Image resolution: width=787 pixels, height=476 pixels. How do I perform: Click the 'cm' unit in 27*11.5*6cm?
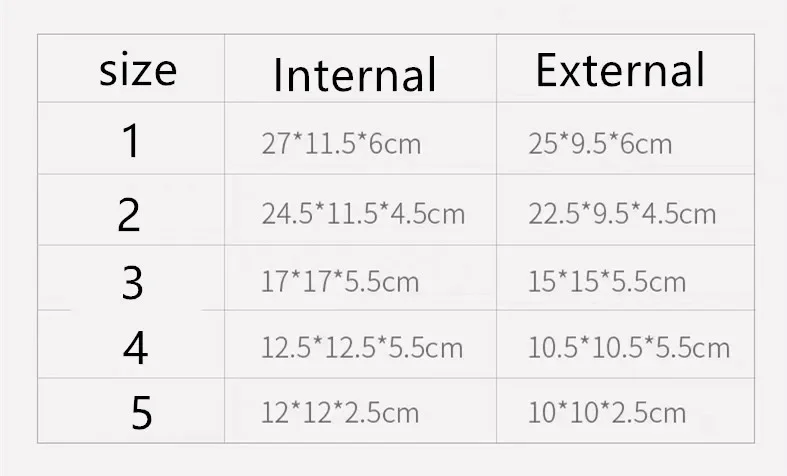click(x=403, y=146)
